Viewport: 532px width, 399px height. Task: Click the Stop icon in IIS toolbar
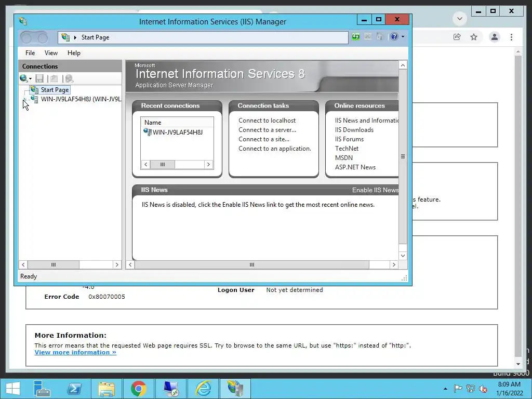pyautogui.click(x=368, y=37)
